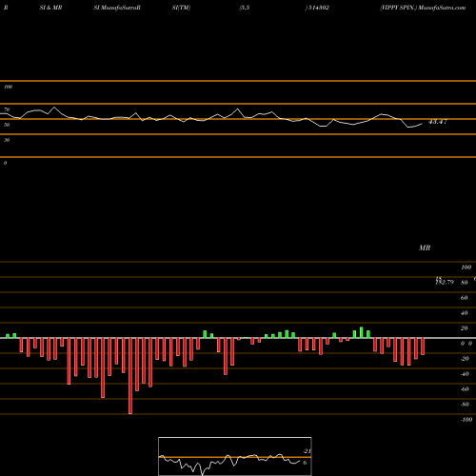The height and width of the screenshot is (476, 476).
Task: Click the '60' label on MR axis
Action: pyautogui.click(x=465, y=298)
